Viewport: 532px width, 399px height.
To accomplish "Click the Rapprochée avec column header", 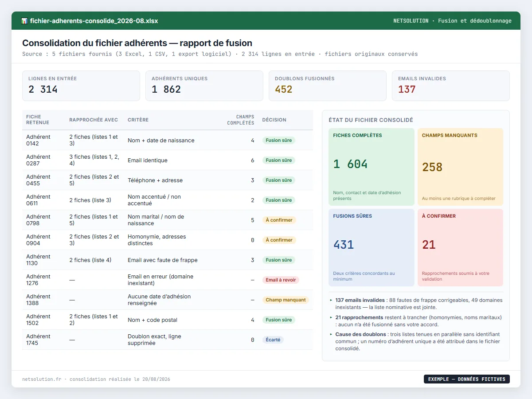I will click(x=94, y=120).
